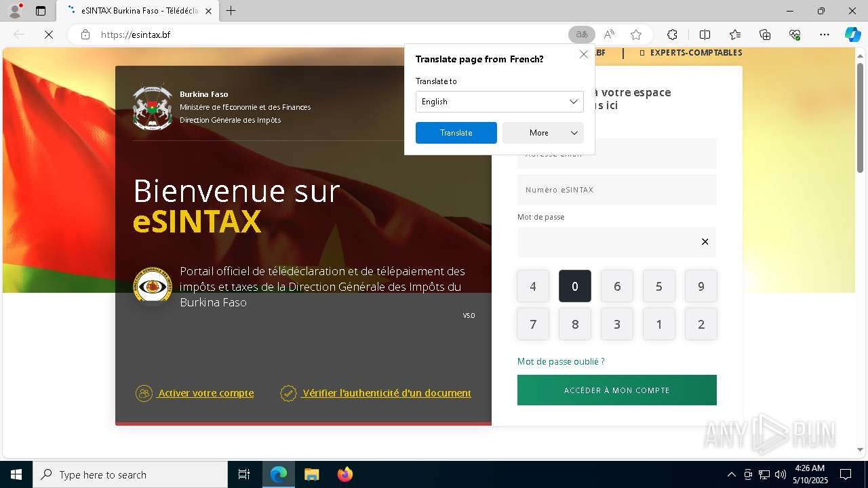Open the Copilot sidebar icon
The height and width of the screenshot is (488, 868).
coord(852,35)
